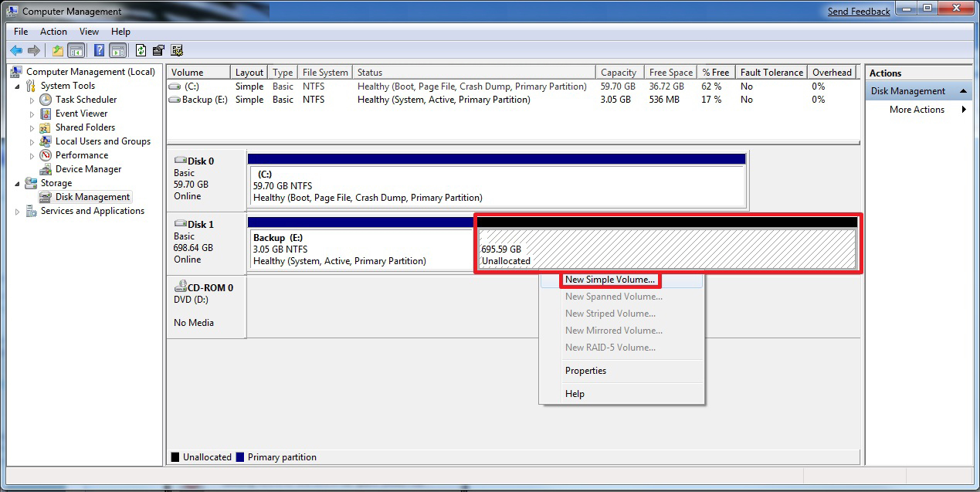This screenshot has width=980, height=492.
Task: Select the Task Scheduler clock icon
Action: tap(46, 100)
